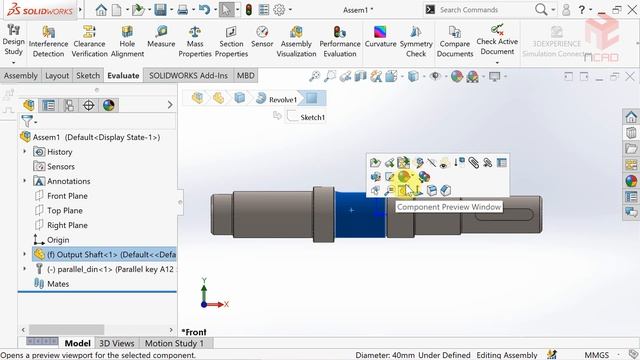Open the Help question mark
This screenshot has height=360, width=640.
click(582, 9)
